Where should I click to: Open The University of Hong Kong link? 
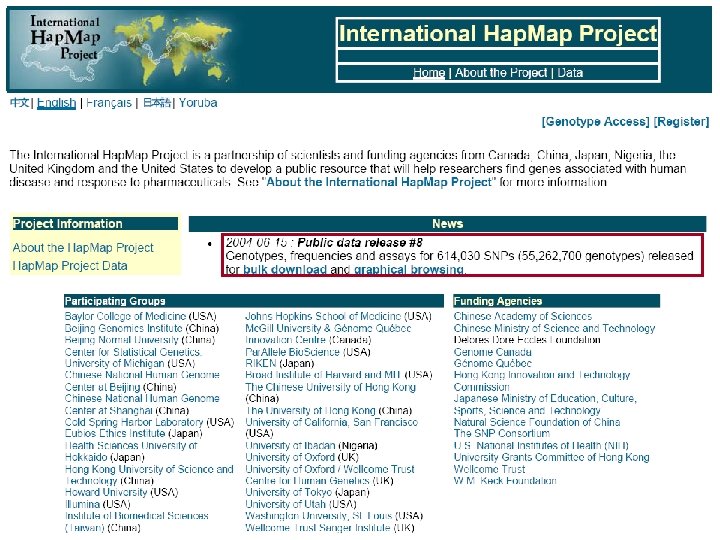[x=310, y=411]
